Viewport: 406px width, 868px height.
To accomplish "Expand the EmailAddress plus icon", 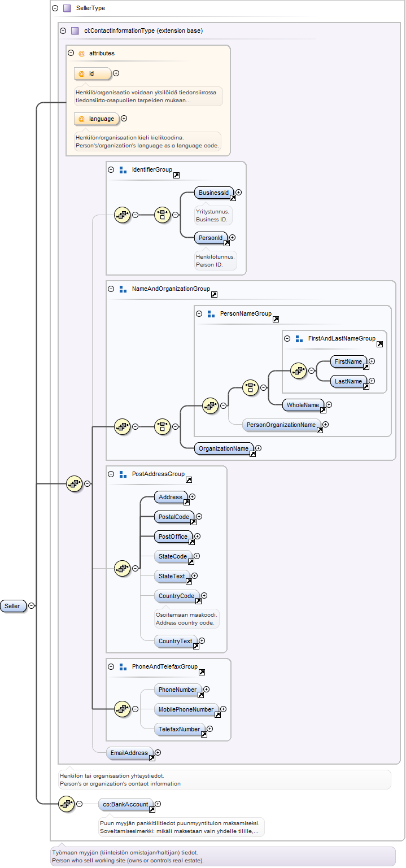I will coord(158,753).
